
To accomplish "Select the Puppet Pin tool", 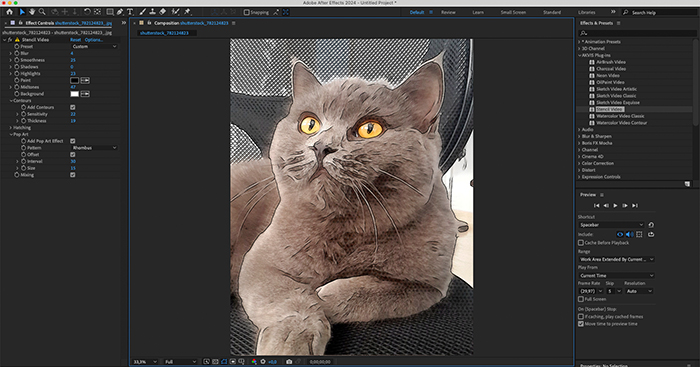I will 187,12.
